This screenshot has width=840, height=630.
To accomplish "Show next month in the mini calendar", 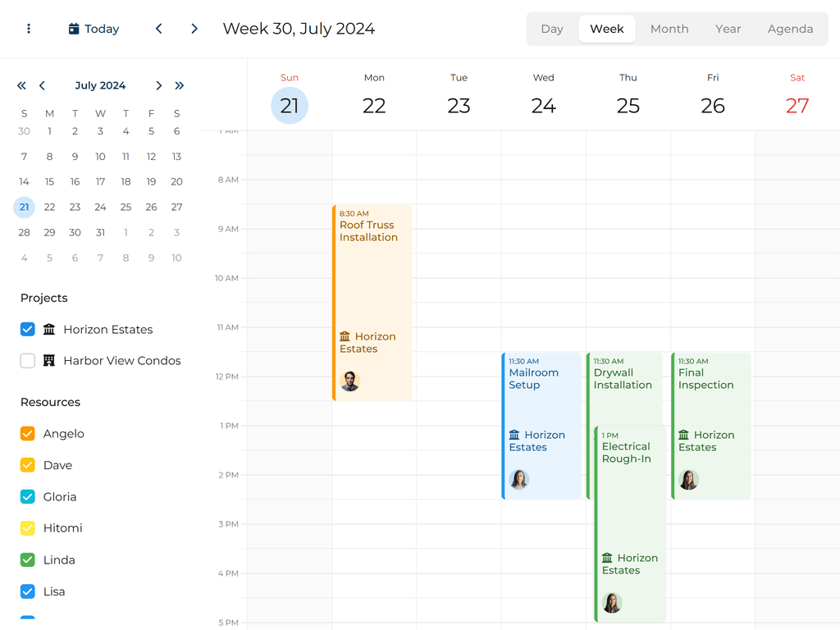I will [x=159, y=85].
